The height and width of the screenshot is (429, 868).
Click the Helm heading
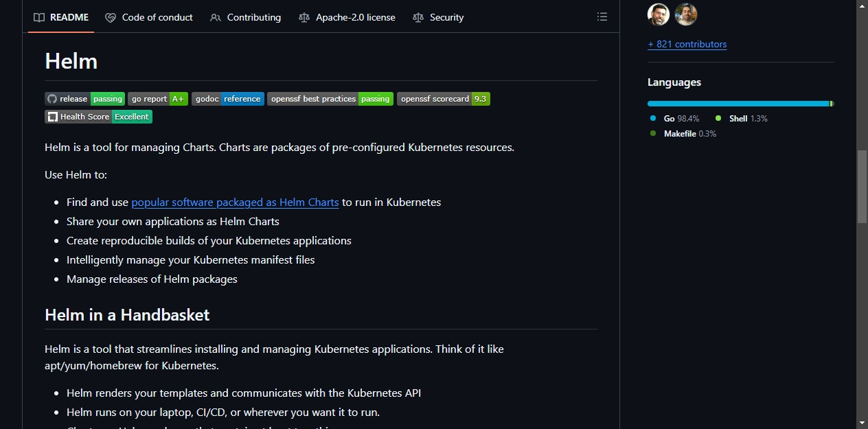click(71, 61)
